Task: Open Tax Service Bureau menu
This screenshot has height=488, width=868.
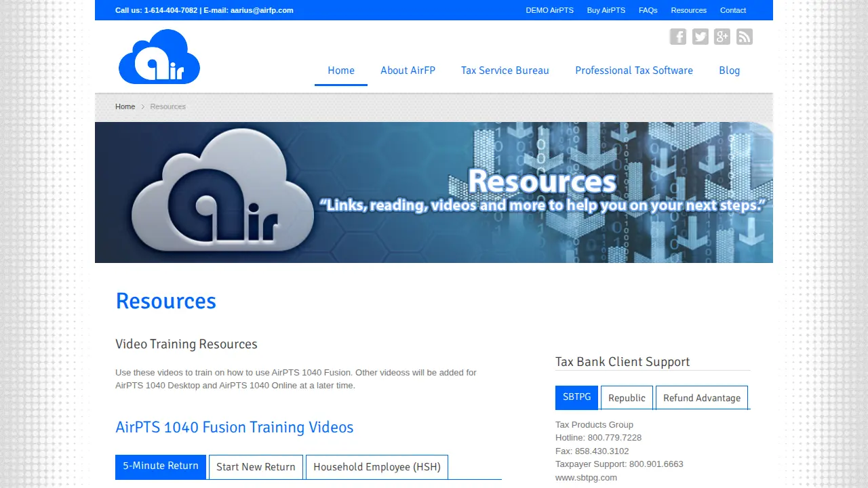Action: [x=505, y=70]
